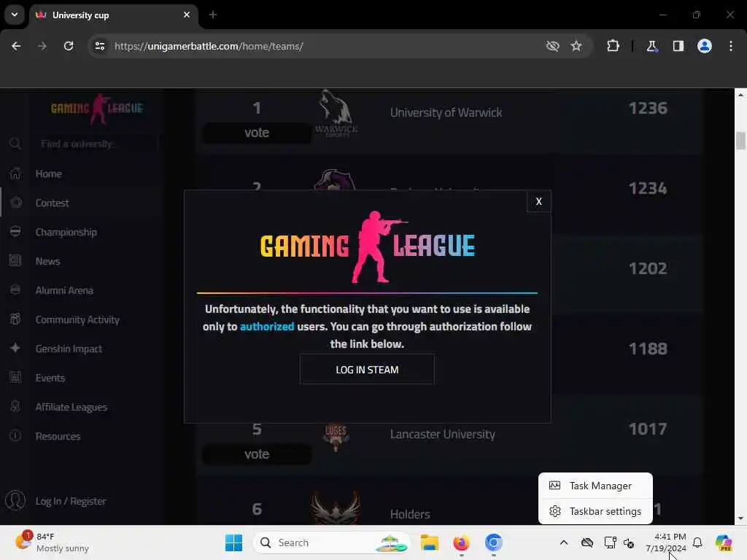Open Championship in the sidebar
This screenshot has width=747, height=560.
point(66,233)
